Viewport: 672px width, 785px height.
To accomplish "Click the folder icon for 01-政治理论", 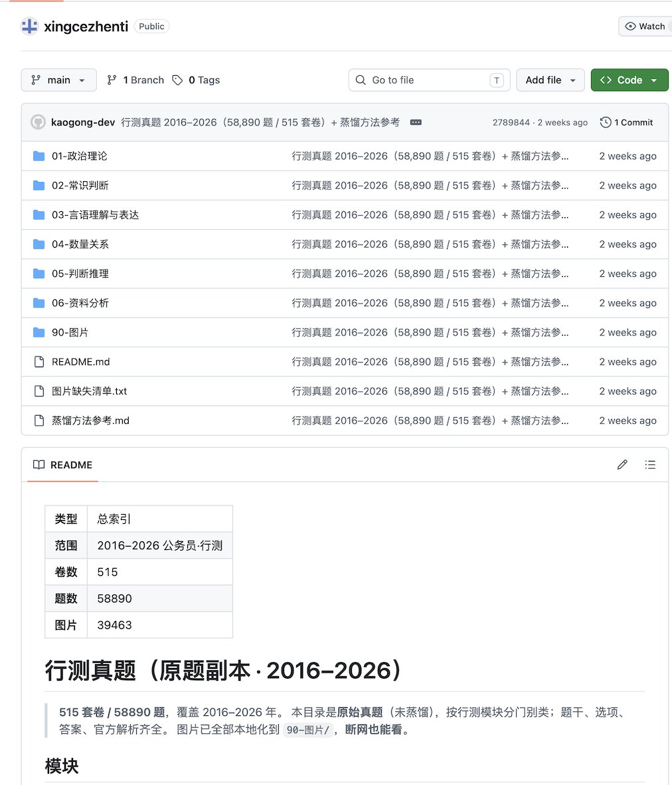I will click(39, 156).
